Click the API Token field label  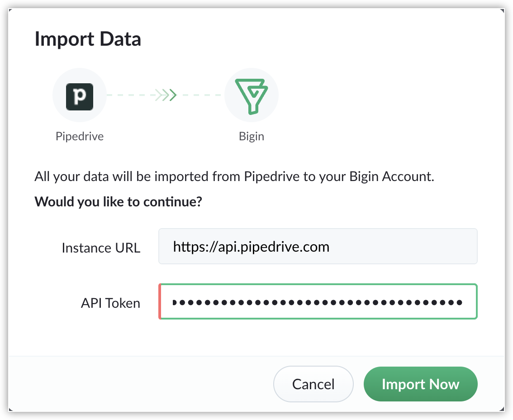click(x=110, y=303)
